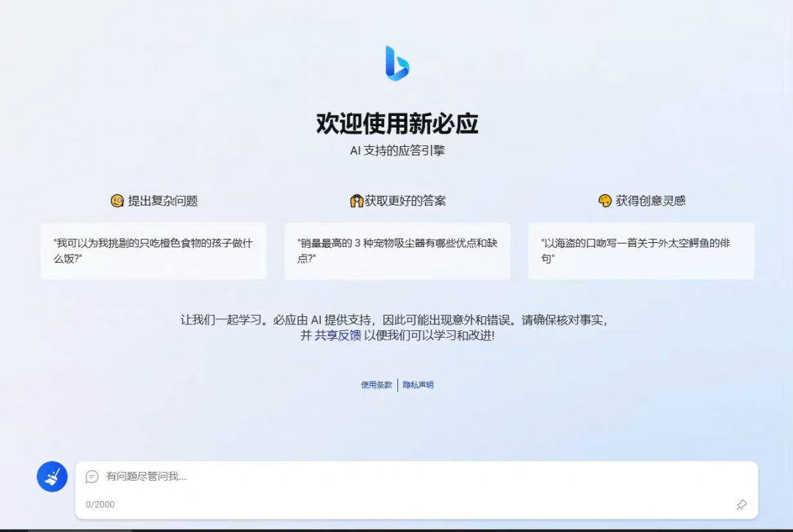Click the chat bubble icon in input box
This screenshot has height=532, width=793.
pos(92,476)
